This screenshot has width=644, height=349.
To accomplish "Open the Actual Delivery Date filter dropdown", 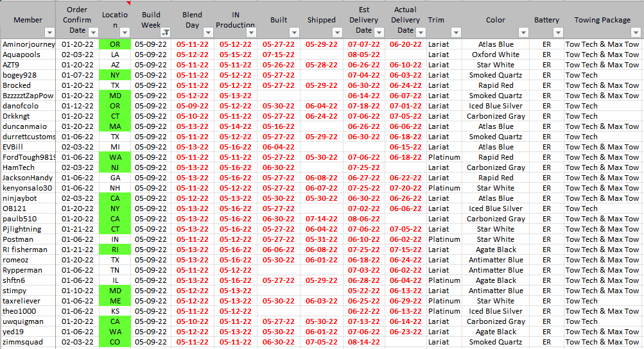I will (419, 32).
